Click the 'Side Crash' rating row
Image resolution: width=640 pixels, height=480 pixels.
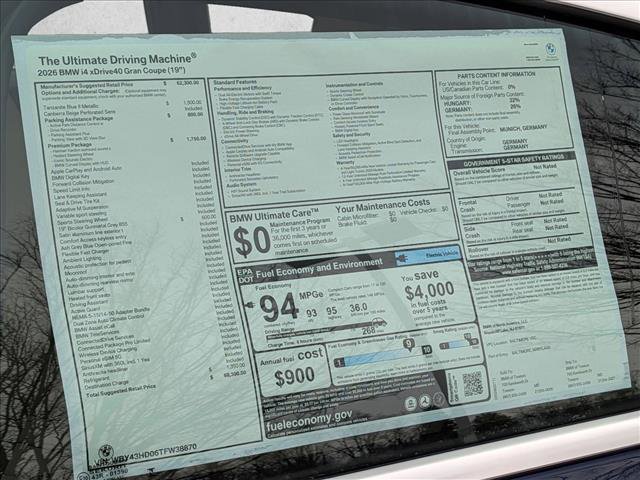click(520, 229)
